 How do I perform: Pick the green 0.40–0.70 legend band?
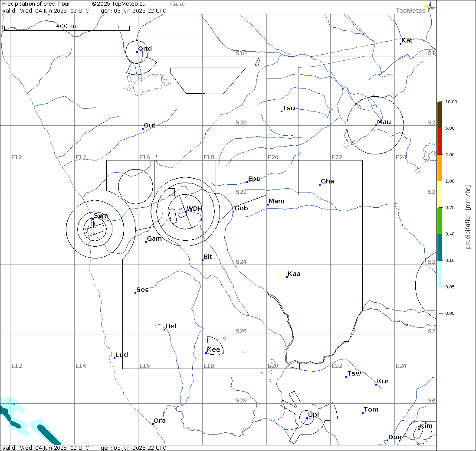pyautogui.click(x=440, y=220)
